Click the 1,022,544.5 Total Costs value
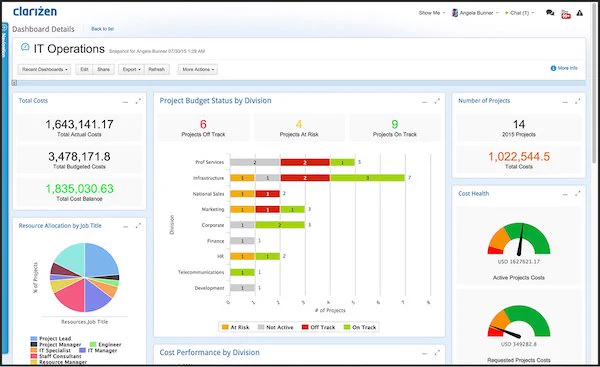This screenshot has height=367, width=600. 518,157
